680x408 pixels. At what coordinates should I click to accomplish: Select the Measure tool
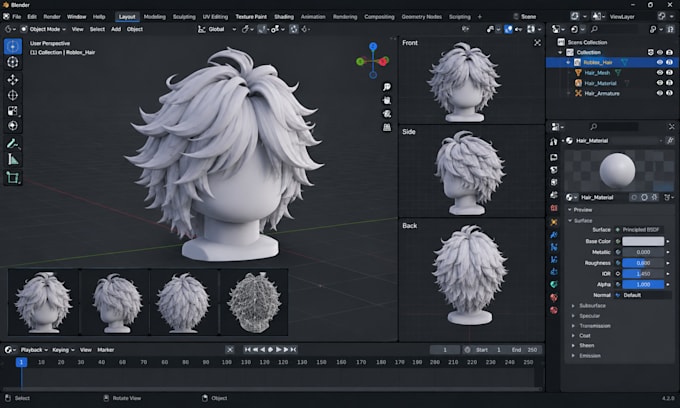(13, 159)
